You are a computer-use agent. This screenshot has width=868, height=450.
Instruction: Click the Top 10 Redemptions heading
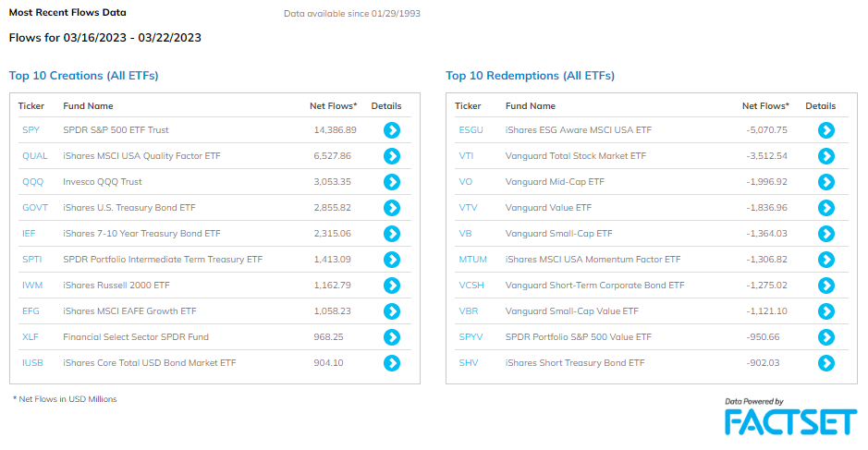(x=531, y=76)
